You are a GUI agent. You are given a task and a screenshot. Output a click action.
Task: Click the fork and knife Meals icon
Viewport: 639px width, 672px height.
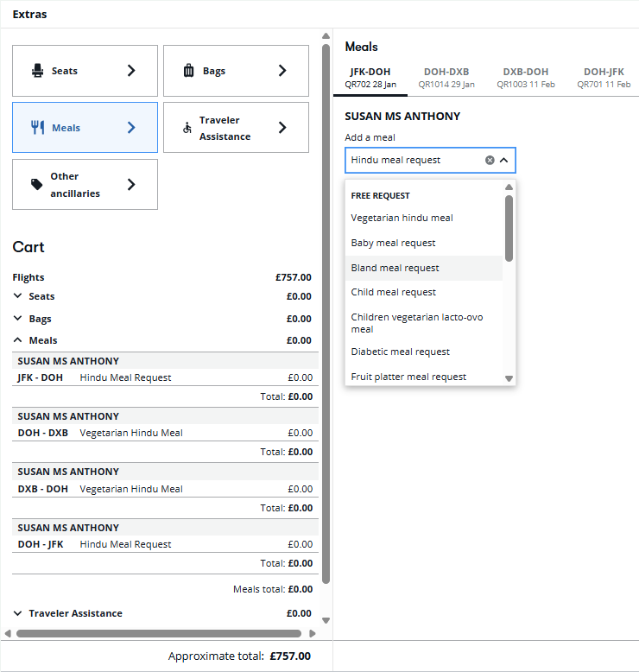click(x=37, y=128)
